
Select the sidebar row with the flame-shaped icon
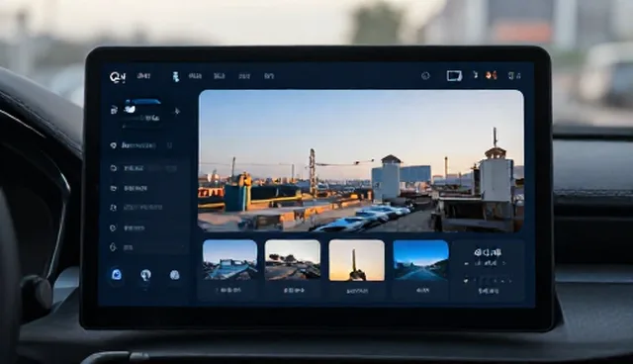click(x=144, y=247)
